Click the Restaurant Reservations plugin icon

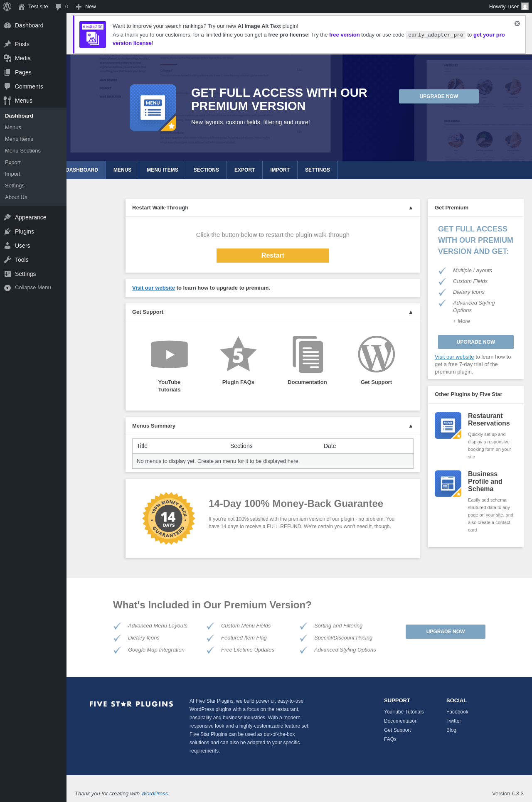(x=448, y=426)
